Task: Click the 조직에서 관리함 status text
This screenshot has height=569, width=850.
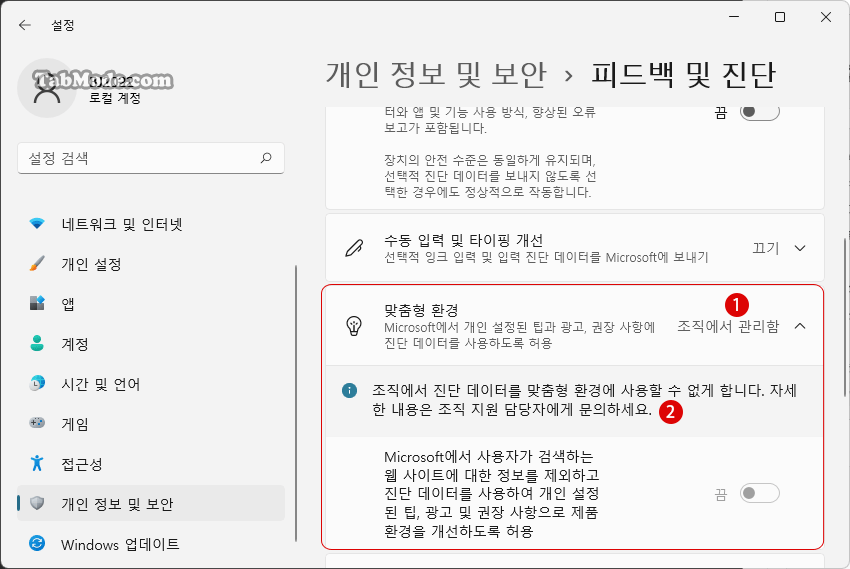Action: [x=728, y=326]
